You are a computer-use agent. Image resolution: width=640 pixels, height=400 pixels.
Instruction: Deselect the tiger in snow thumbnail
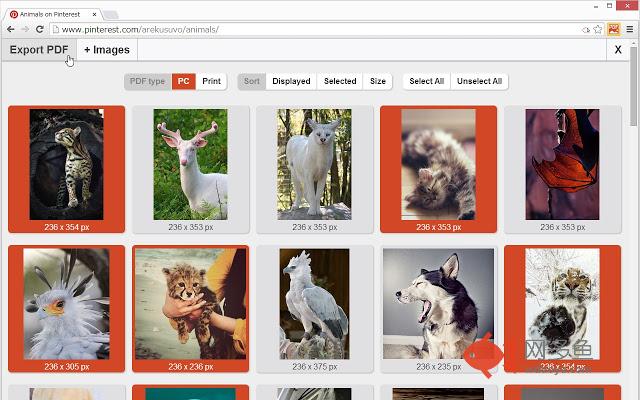pyautogui.click(x=562, y=309)
